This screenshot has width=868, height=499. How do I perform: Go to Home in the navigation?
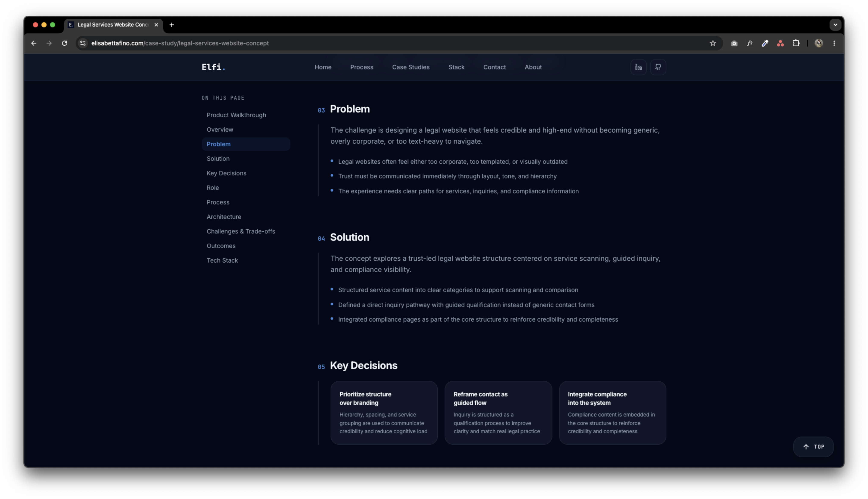323,67
